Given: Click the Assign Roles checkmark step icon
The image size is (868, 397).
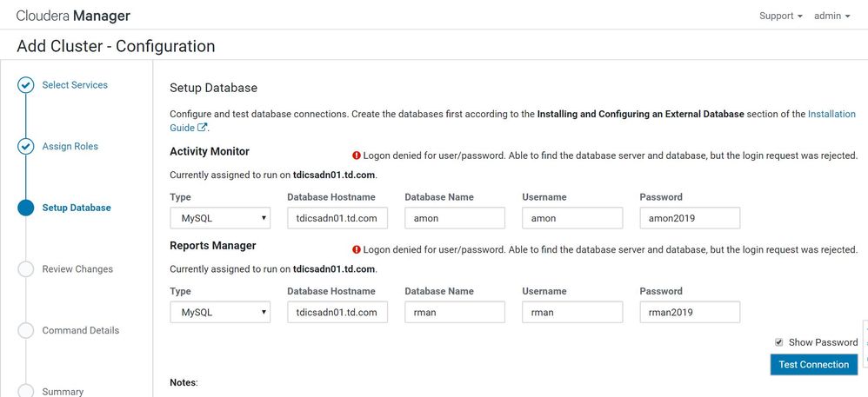Looking at the screenshot, I should (26, 147).
